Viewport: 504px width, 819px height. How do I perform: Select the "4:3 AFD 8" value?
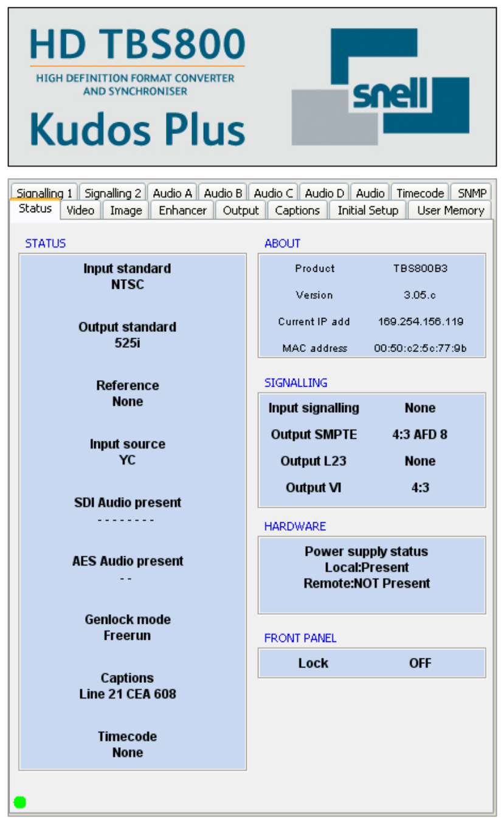click(x=420, y=435)
